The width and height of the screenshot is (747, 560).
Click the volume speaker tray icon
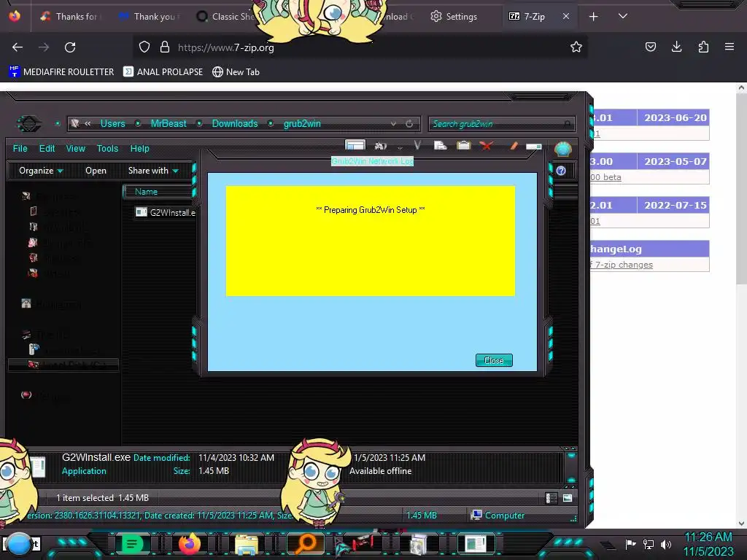click(x=666, y=544)
